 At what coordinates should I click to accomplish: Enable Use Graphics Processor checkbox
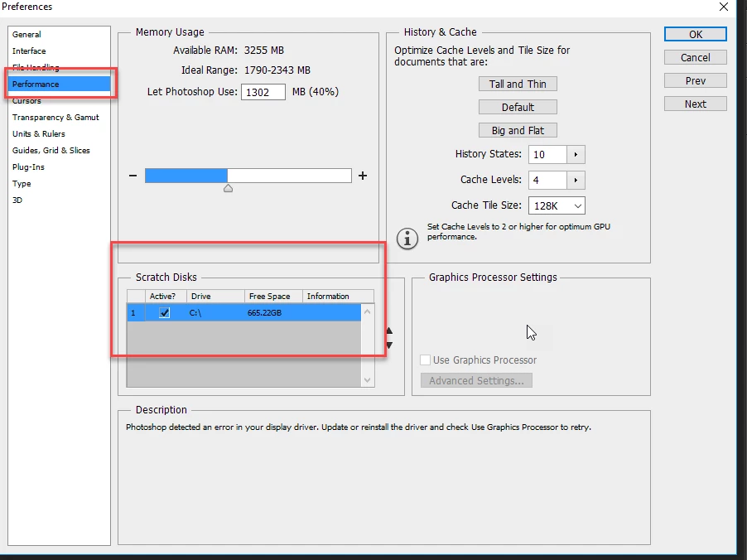(x=426, y=360)
